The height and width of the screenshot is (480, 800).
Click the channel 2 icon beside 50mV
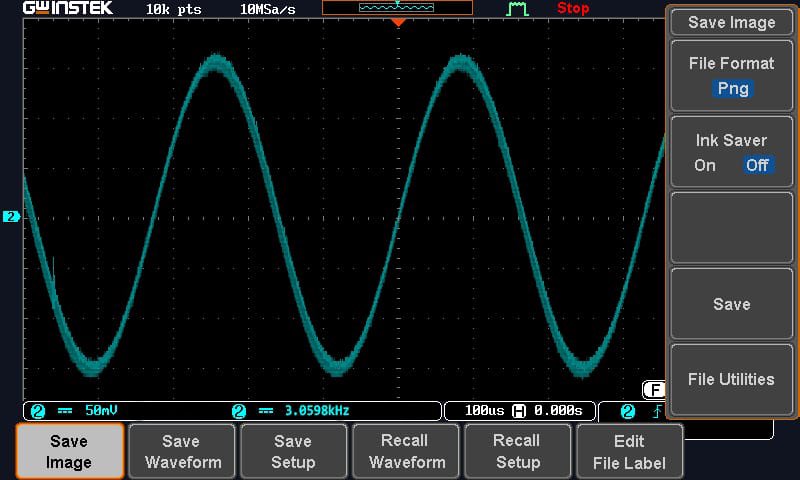(38, 411)
